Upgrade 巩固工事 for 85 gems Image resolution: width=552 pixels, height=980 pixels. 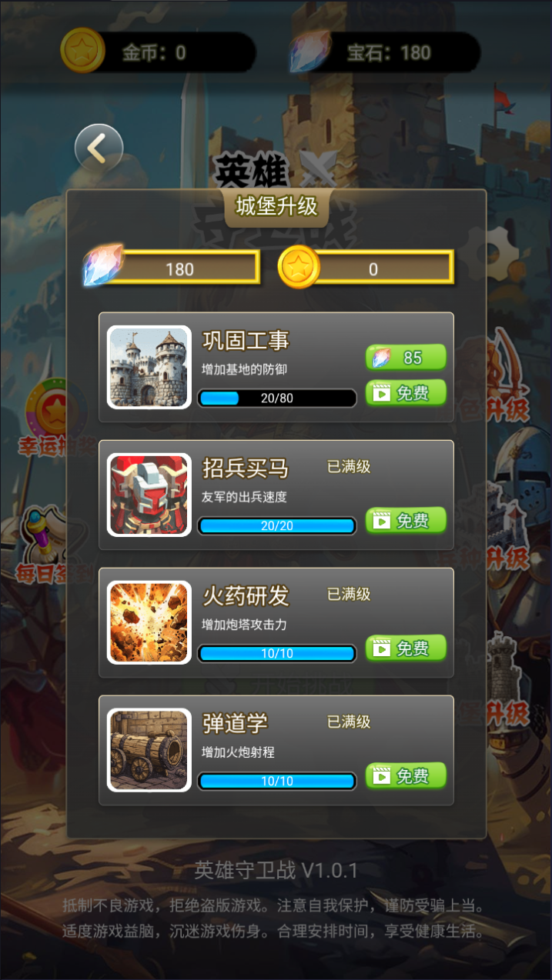tap(406, 358)
